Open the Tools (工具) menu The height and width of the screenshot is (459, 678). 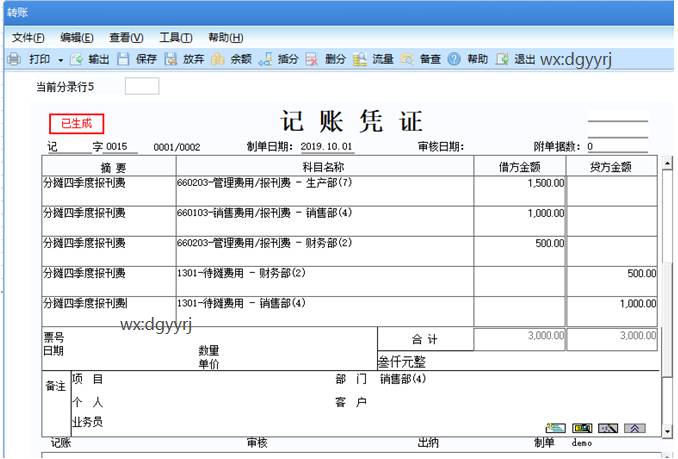(176, 37)
